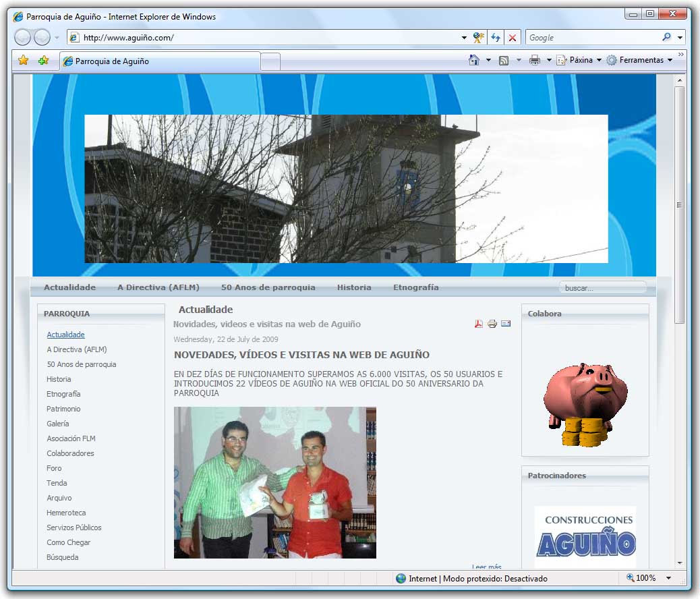Screen dimensions: 700x599
Task: Select the Parroquia de Aguiño tab
Action: click(x=160, y=61)
